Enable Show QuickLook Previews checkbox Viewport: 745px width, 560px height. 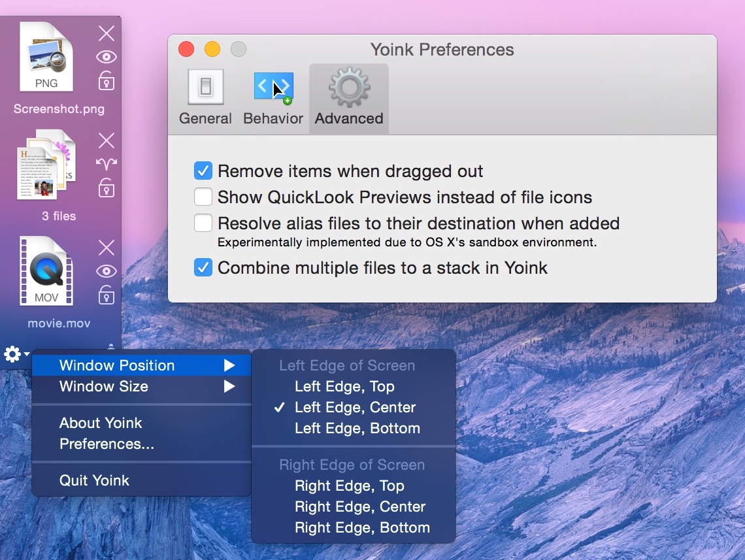203,197
